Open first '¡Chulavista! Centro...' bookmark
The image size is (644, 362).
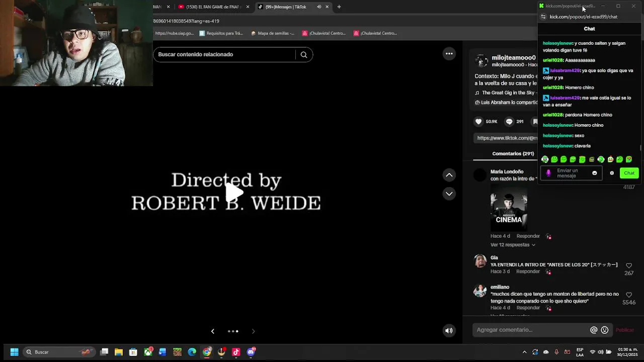pos(324,33)
